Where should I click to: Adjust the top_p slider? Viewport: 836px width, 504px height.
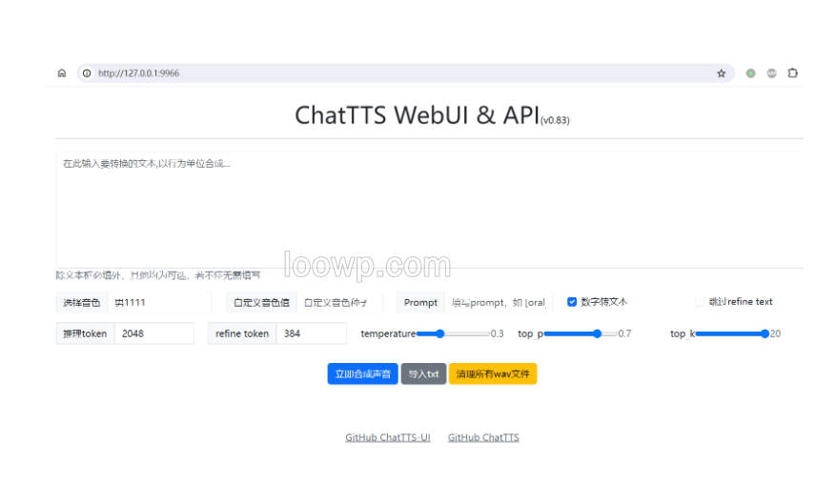coord(581,333)
